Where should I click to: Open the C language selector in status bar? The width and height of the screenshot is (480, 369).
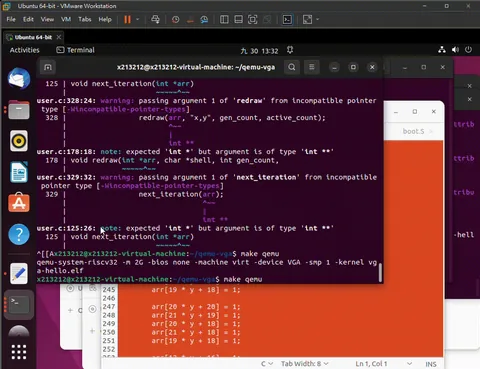(267, 364)
